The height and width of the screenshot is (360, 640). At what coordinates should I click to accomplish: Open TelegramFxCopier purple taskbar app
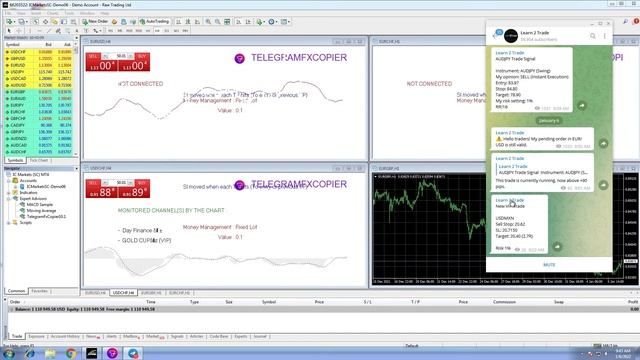click(112, 353)
